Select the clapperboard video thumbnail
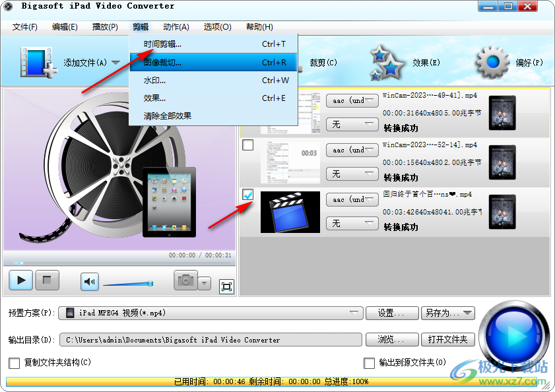This screenshot has width=555, height=392. click(290, 212)
